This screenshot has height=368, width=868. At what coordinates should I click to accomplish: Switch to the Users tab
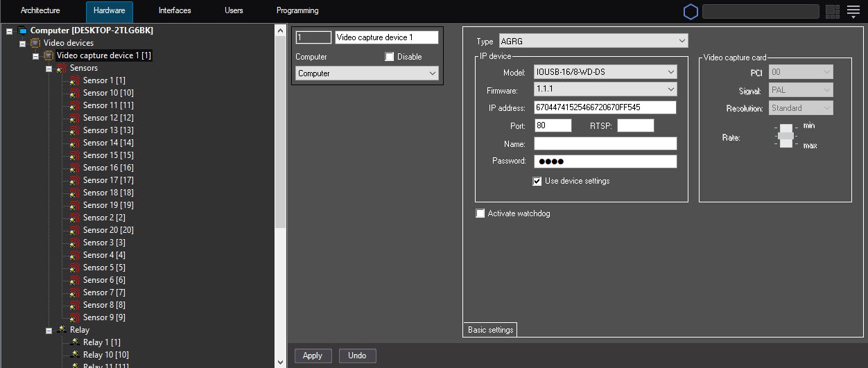click(234, 11)
